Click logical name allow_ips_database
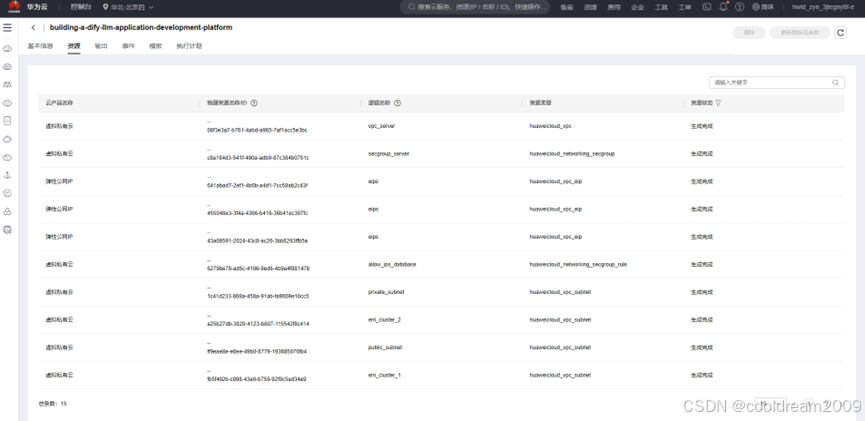This screenshot has height=421, width=865. [x=392, y=264]
